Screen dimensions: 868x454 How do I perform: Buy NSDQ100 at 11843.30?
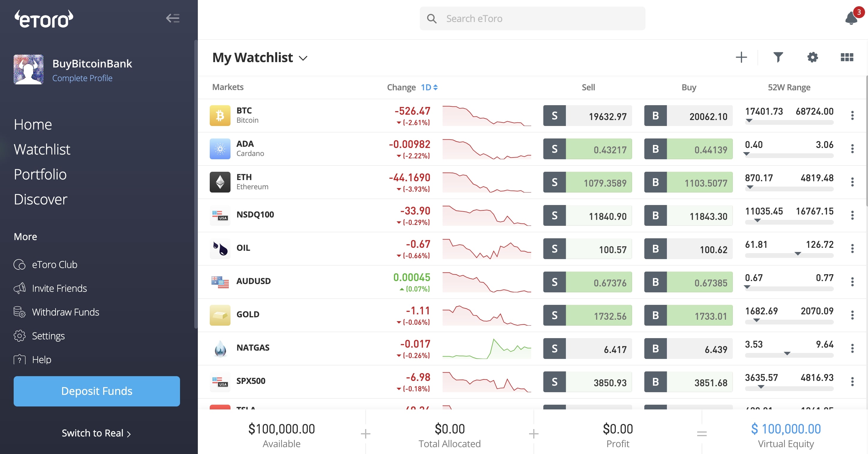pyautogui.click(x=688, y=215)
